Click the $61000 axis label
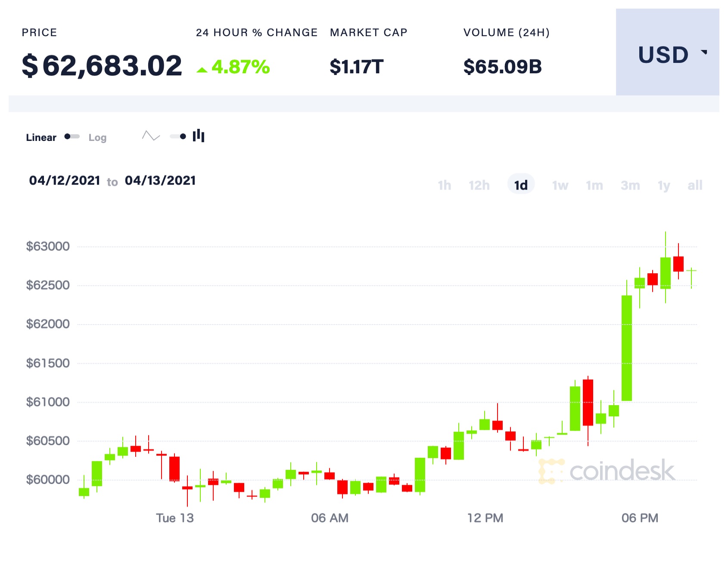Image resolution: width=728 pixels, height=562 pixels. pyautogui.click(x=48, y=402)
